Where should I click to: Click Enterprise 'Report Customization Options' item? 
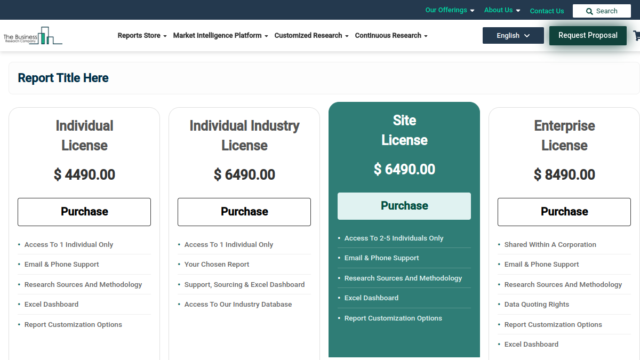click(x=553, y=324)
